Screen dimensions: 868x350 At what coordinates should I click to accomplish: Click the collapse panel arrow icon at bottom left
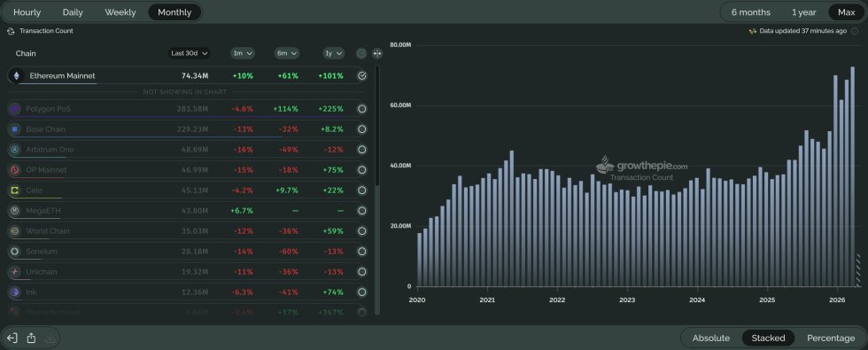coord(12,338)
